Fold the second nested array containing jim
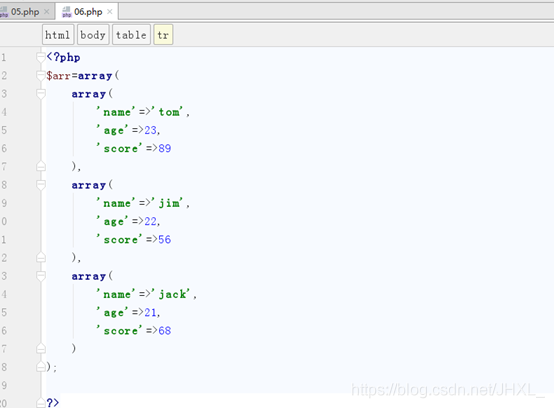The height and width of the screenshot is (408, 554). click(41, 185)
